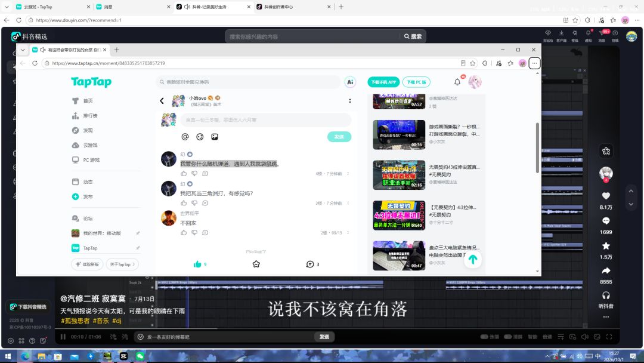
Task: Jump to top with the green arrow button
Action: tap(473, 260)
